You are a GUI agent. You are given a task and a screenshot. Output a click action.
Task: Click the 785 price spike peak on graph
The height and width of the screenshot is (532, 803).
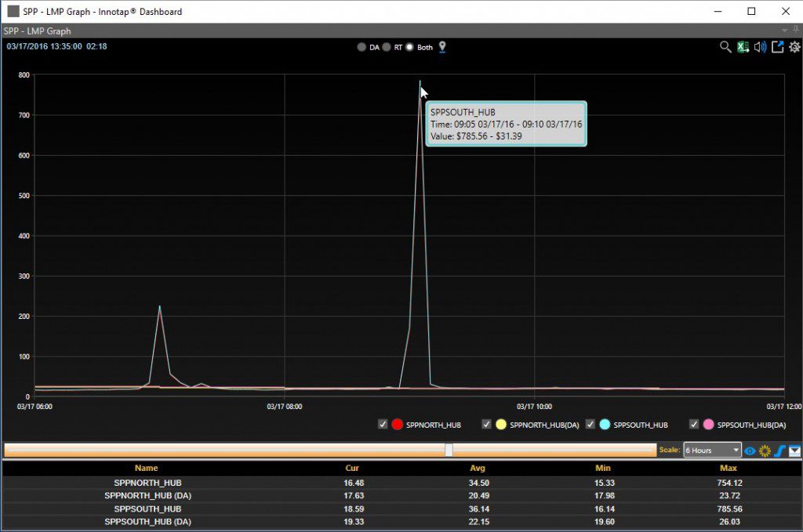tap(420, 81)
